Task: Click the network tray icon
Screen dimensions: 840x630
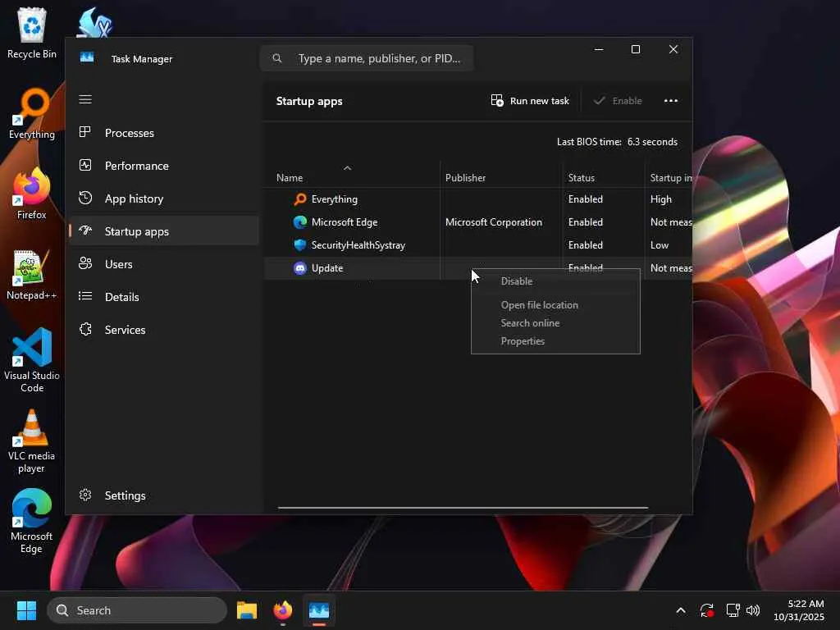Action: 733,610
